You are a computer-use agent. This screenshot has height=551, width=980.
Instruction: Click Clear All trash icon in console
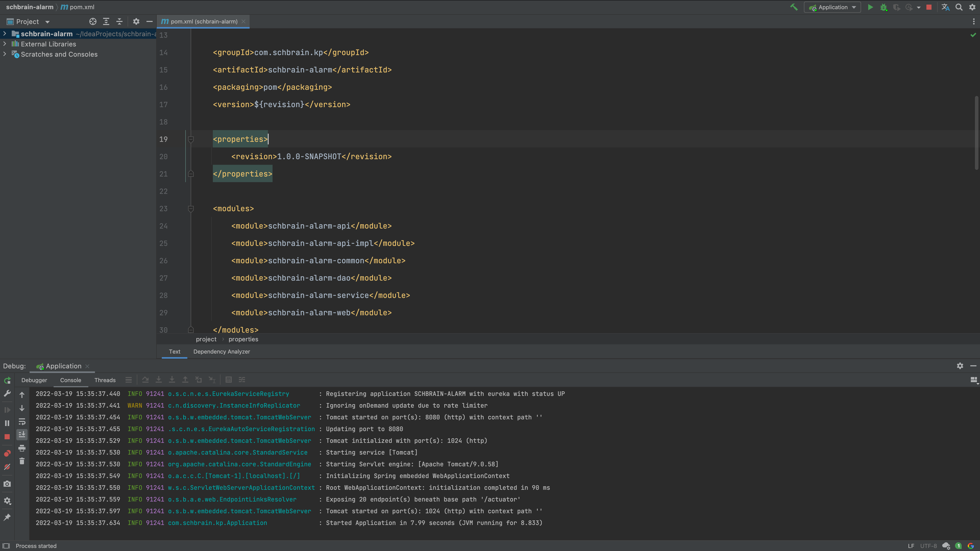22,461
